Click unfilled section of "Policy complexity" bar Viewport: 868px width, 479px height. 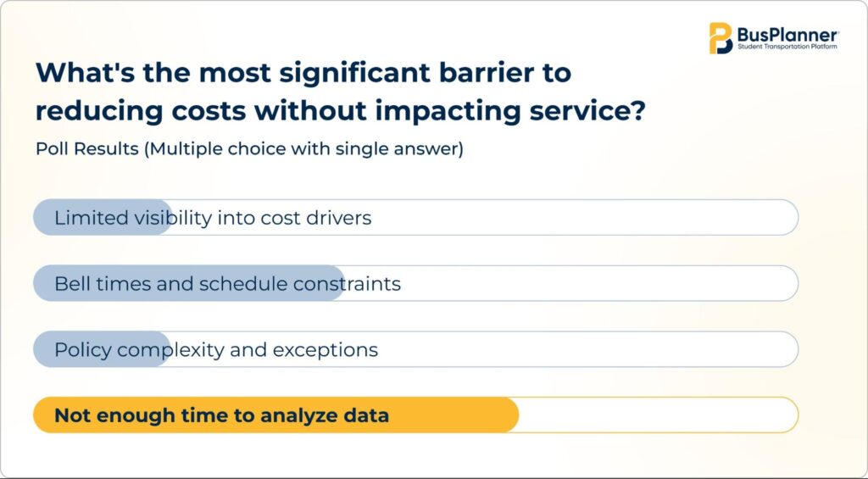pos(585,349)
